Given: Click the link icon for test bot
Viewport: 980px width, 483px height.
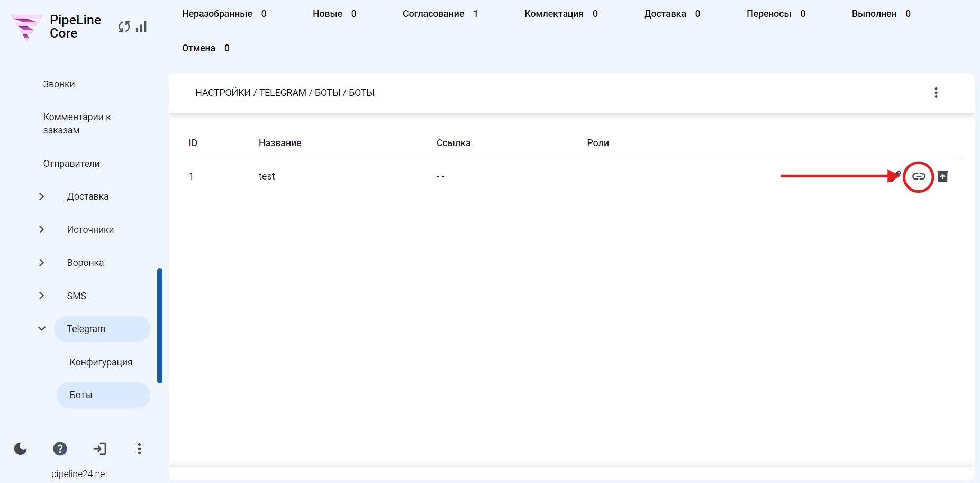Looking at the screenshot, I should pos(919,176).
